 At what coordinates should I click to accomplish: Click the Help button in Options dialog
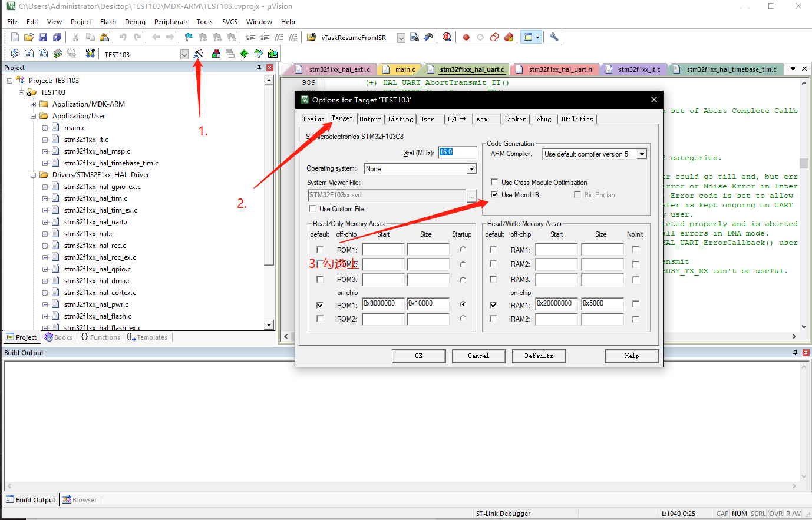pyautogui.click(x=632, y=356)
